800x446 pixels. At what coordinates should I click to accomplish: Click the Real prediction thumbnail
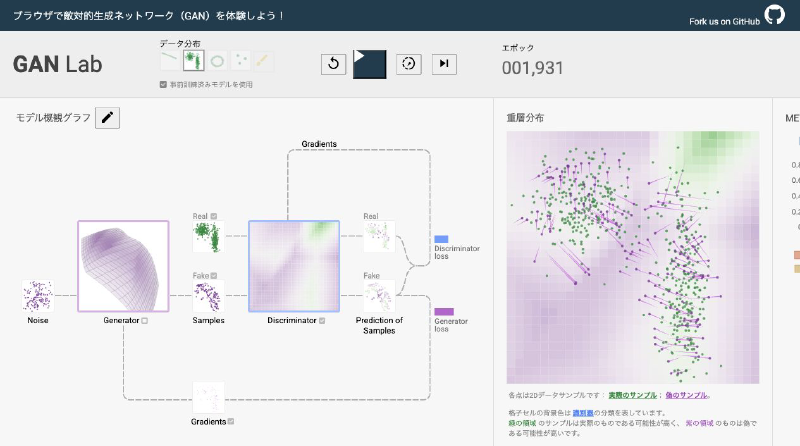(x=379, y=236)
